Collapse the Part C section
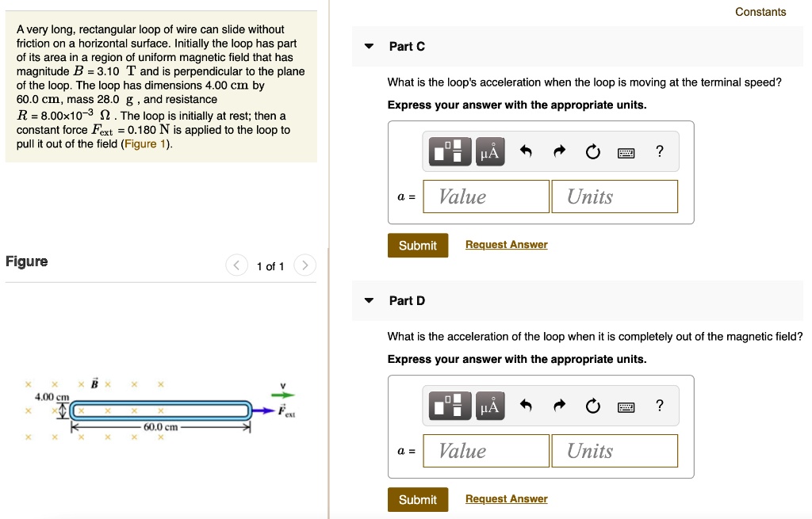 369,47
